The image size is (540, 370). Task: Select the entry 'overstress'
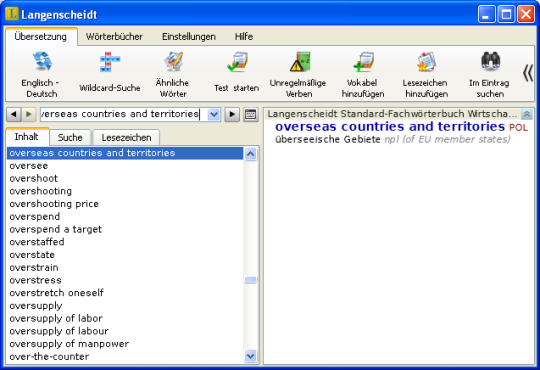tap(125, 280)
